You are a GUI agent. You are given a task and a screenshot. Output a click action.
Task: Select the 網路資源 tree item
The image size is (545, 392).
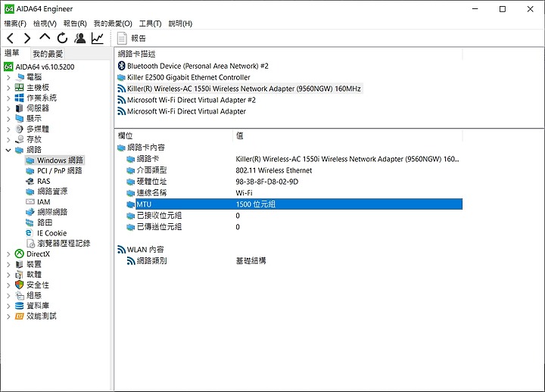pyautogui.click(x=52, y=191)
